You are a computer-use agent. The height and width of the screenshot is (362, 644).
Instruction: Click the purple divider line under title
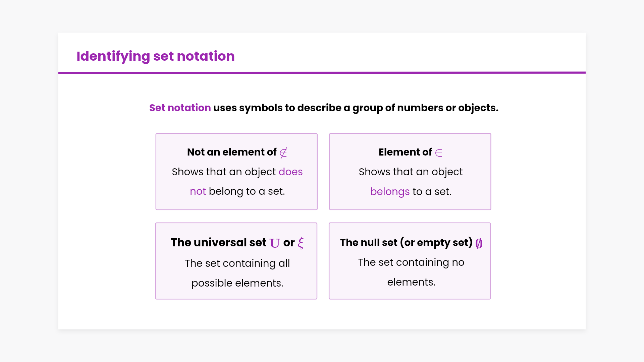[x=322, y=72]
